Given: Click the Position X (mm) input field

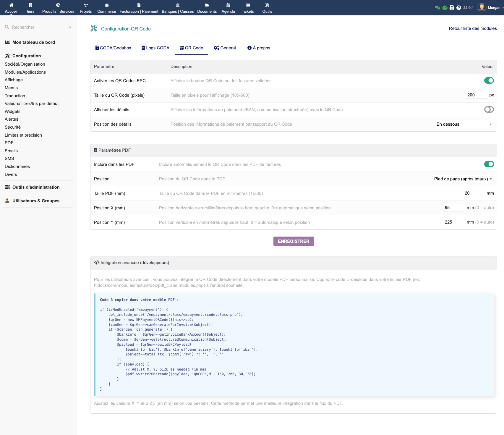Looking at the screenshot, I should point(454,208).
